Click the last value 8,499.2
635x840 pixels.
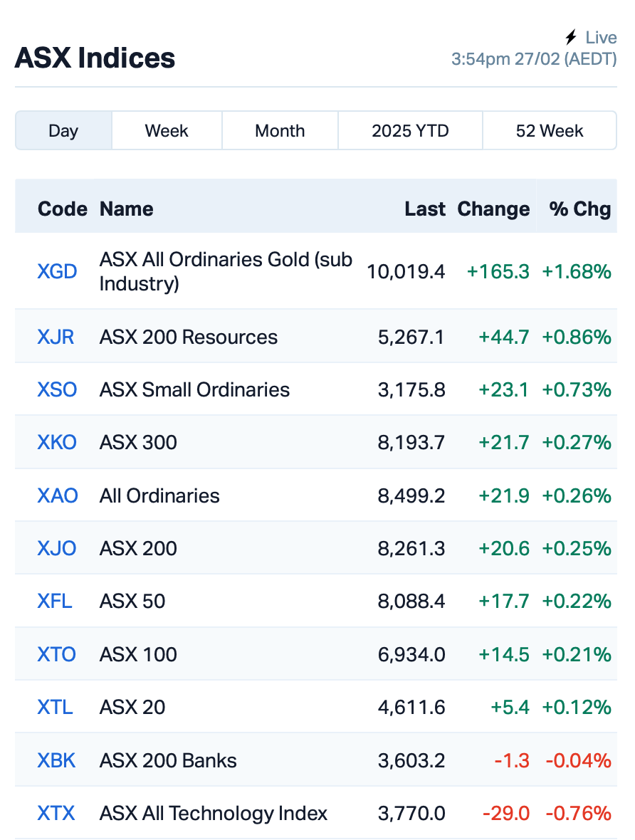tap(411, 495)
